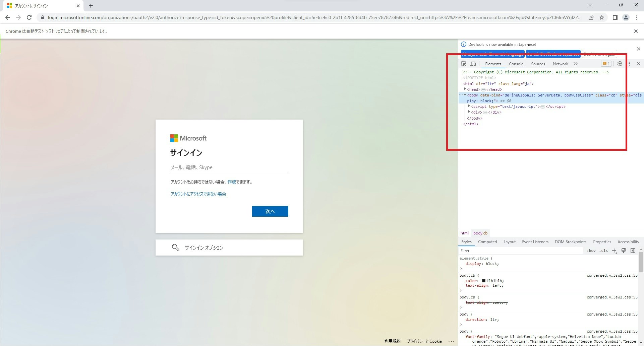
Task: Expand the div node under body
Action: tap(469, 112)
